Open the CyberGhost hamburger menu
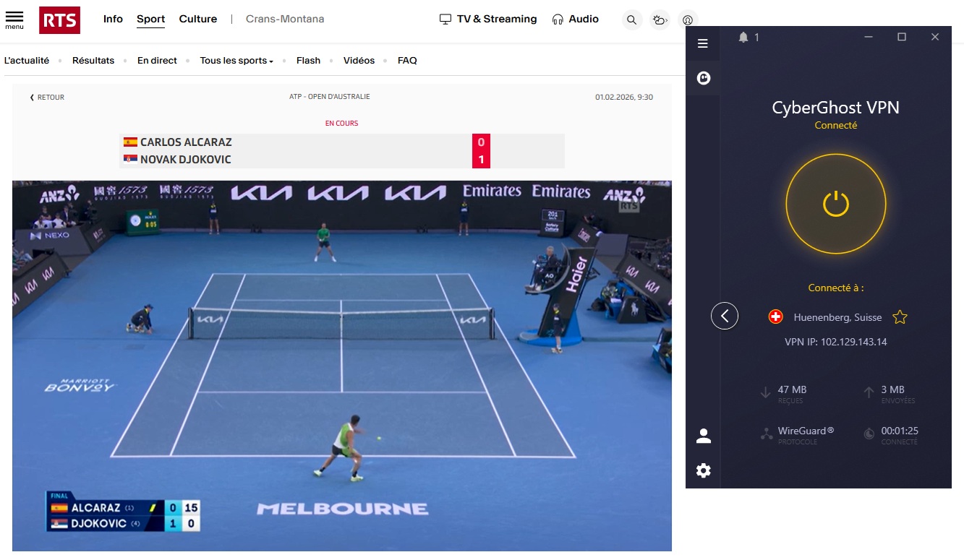This screenshot has height=560, width=964. [x=702, y=43]
